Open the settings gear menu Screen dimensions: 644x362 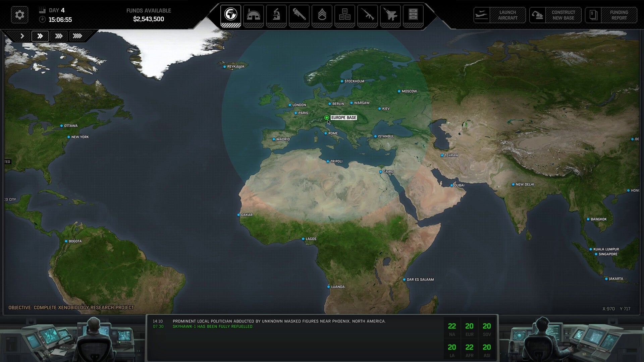(x=20, y=15)
